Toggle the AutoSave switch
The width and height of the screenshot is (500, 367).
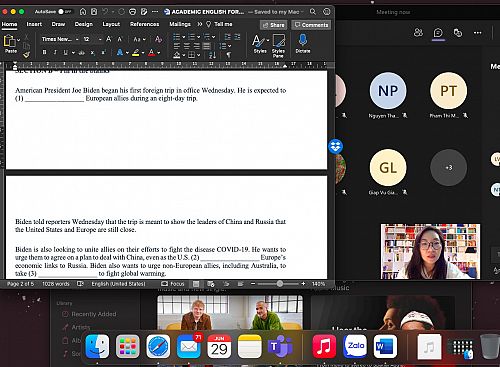coord(65,12)
